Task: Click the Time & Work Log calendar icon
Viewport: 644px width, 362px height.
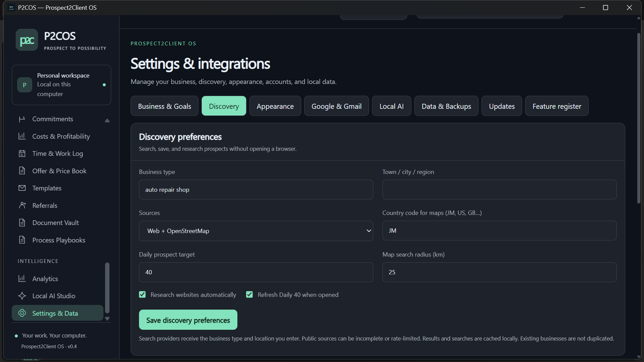Action: coord(22,153)
